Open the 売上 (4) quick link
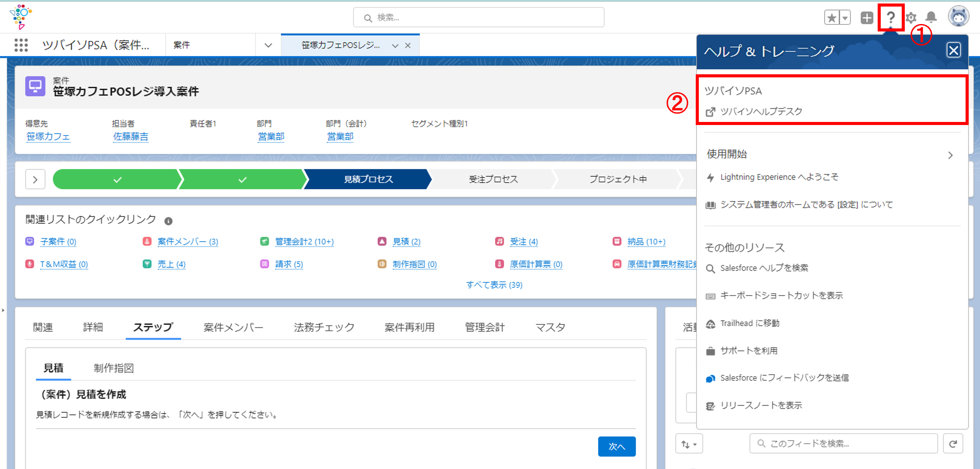This screenshot has width=980, height=469. [171, 264]
